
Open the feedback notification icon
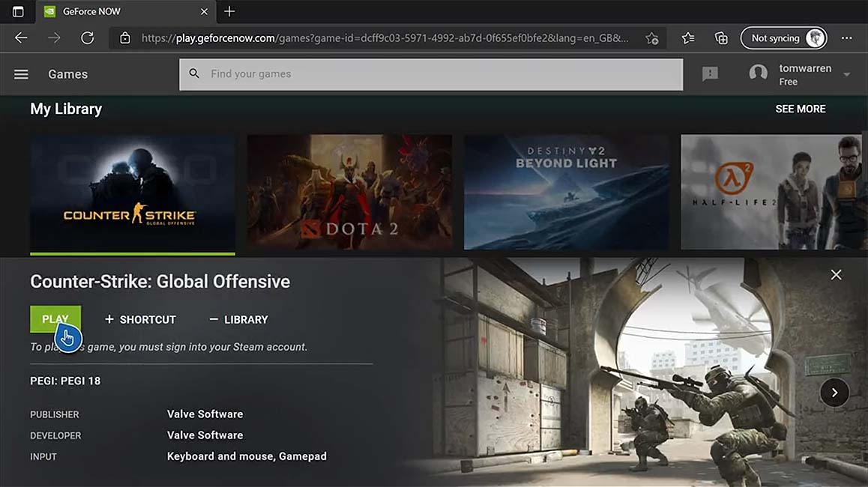coord(710,73)
